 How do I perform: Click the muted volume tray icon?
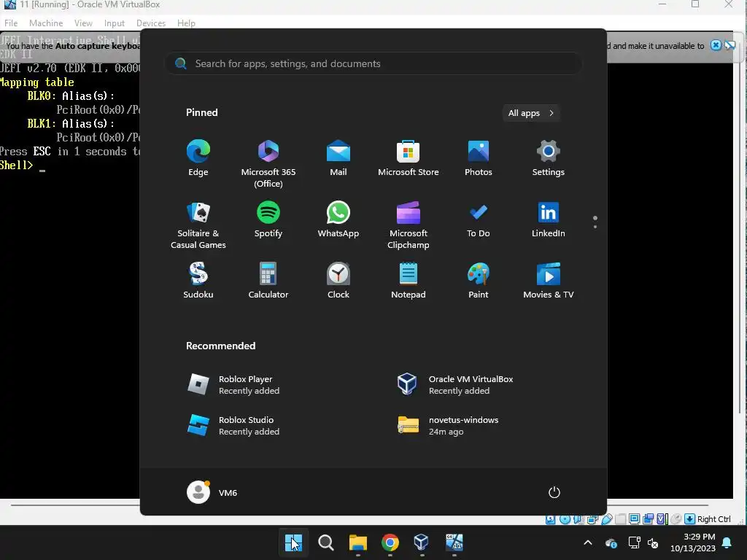pyautogui.click(x=653, y=542)
